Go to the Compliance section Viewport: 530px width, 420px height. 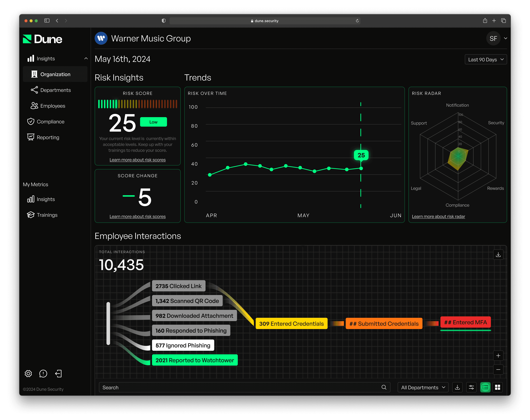point(50,122)
